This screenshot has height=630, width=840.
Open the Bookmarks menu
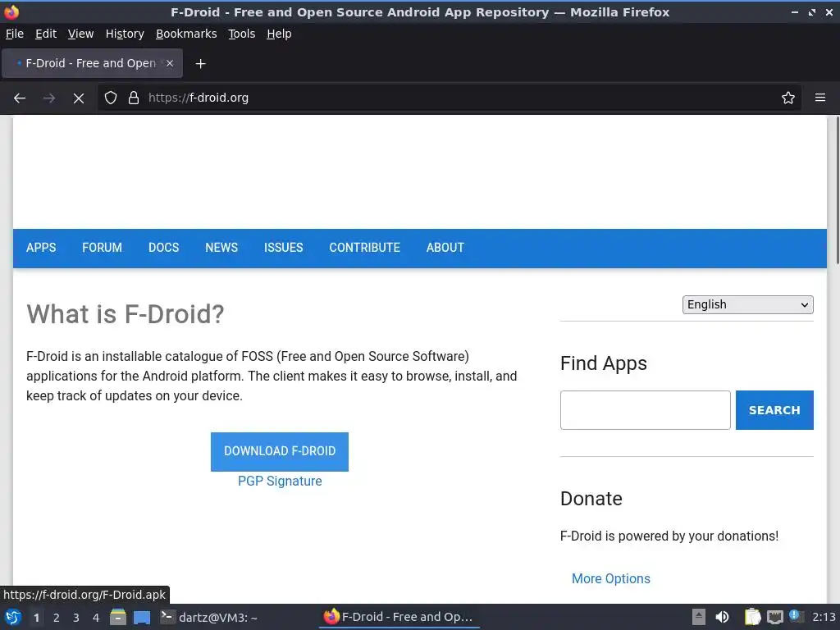pos(186,34)
